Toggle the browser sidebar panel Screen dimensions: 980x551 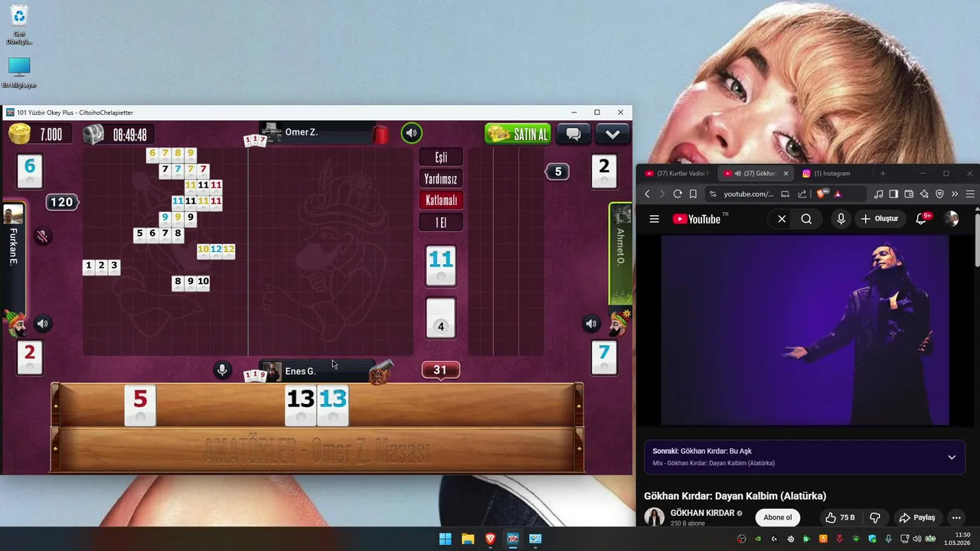pyautogui.click(x=893, y=194)
